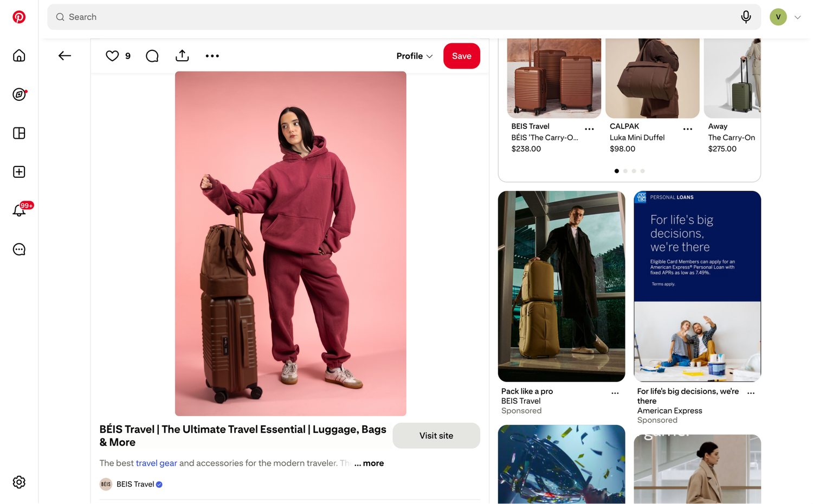813x504 pixels.
Task: Click the 'BÉIS 'The Carry-O...' product name
Action: tap(545, 138)
